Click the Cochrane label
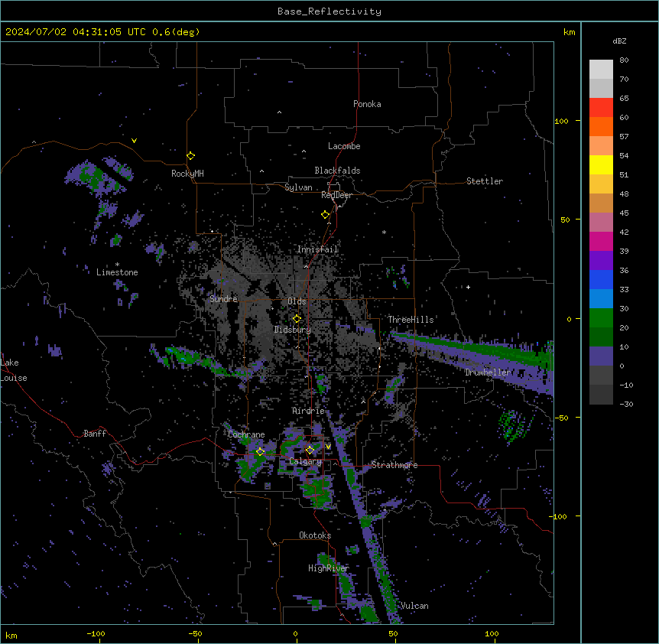The height and width of the screenshot is (644, 659). [246, 434]
